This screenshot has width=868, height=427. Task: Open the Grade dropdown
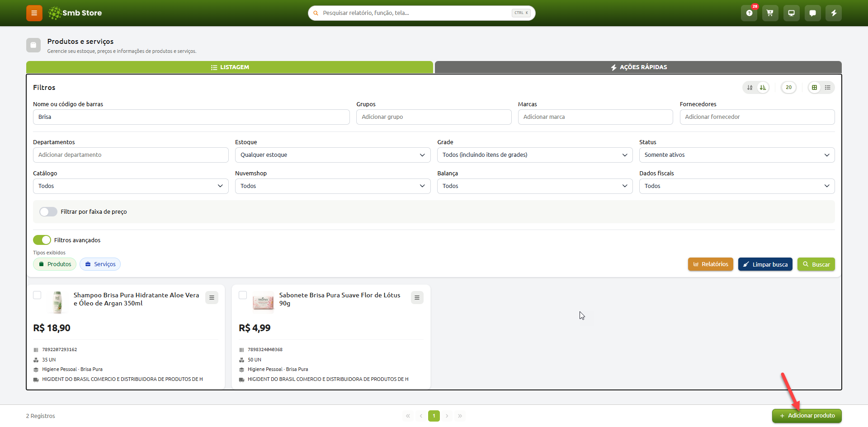535,155
